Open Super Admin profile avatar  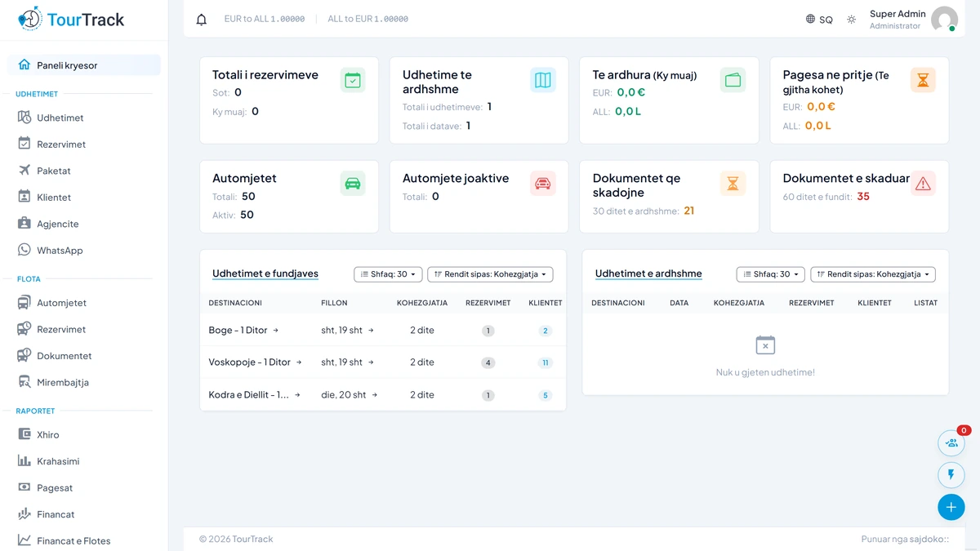pyautogui.click(x=944, y=19)
